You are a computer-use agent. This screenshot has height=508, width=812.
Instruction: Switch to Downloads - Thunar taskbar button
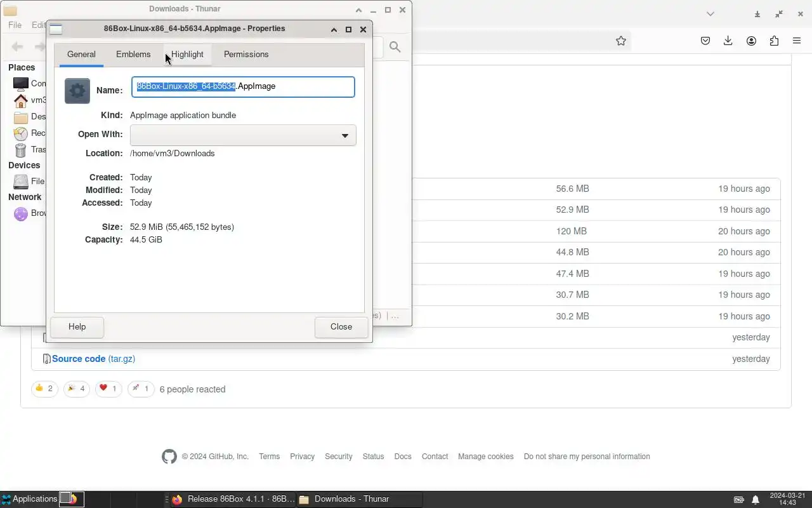coord(359,499)
